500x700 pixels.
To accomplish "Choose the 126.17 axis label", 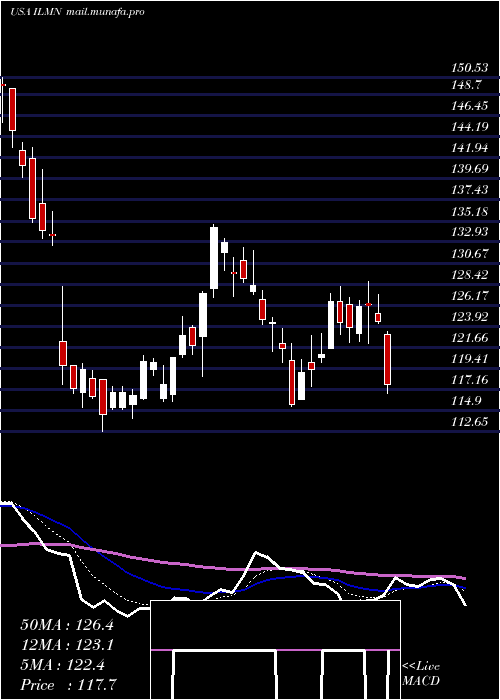I will click(x=469, y=296).
